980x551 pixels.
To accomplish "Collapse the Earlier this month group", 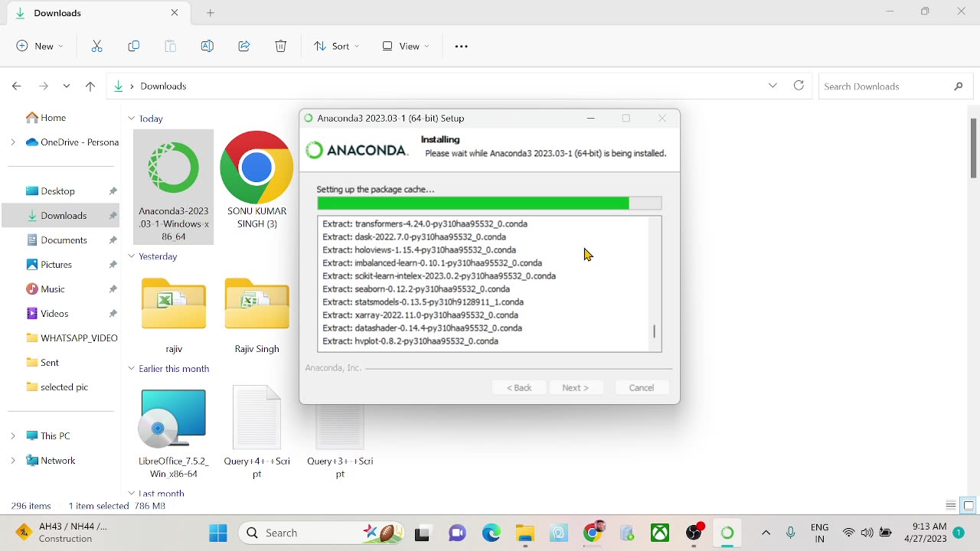I will 132,369.
